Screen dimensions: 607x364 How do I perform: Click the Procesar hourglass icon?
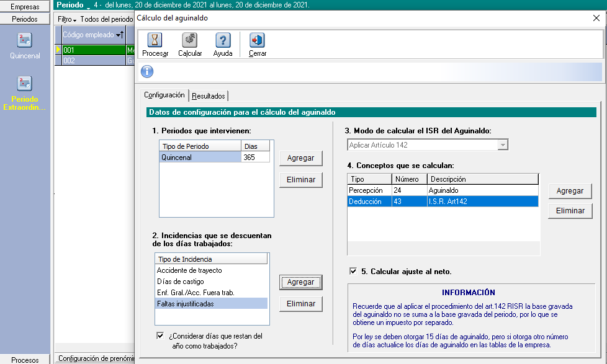155,40
